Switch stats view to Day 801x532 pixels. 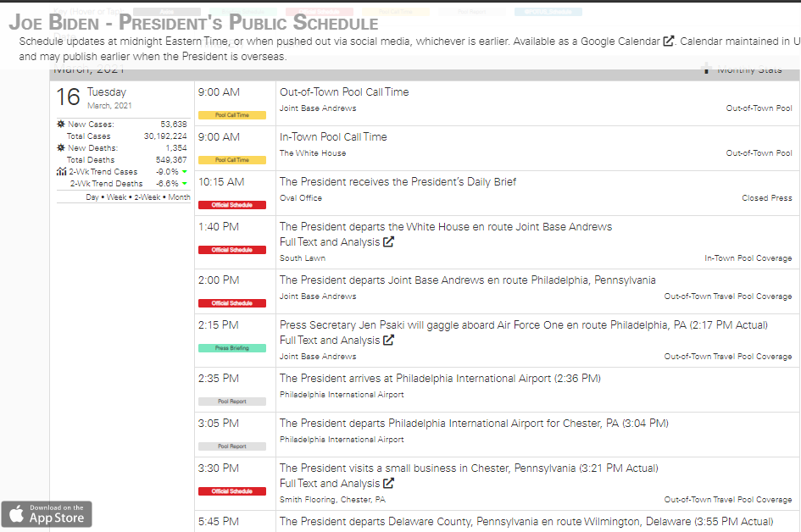click(x=92, y=197)
